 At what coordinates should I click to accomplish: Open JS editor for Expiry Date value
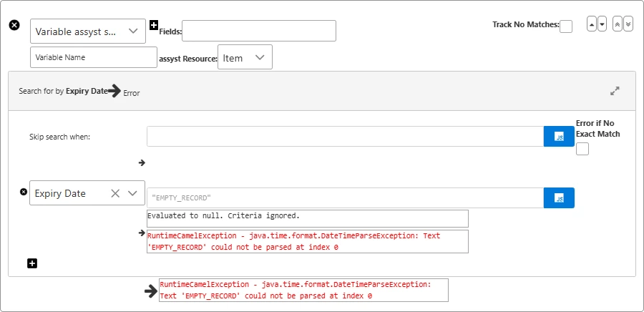click(559, 198)
